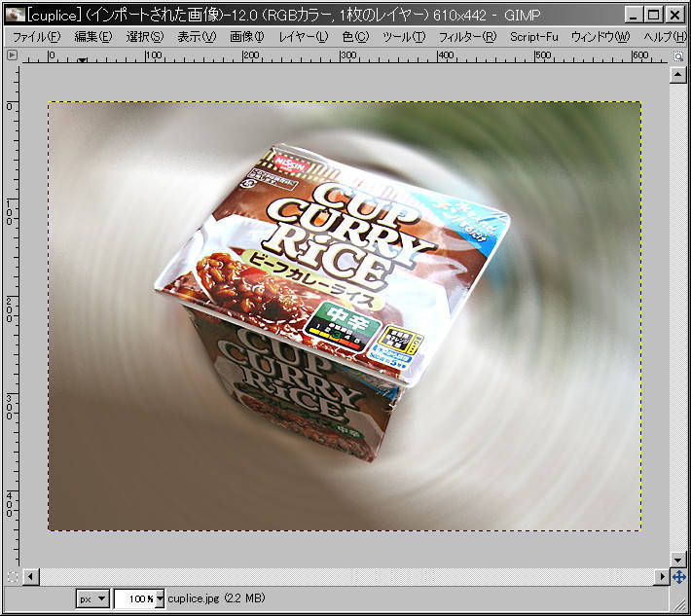The image size is (691, 616).
Task: Click the cuplice.jpg (2.2 MB) status text
Action: pos(216,598)
